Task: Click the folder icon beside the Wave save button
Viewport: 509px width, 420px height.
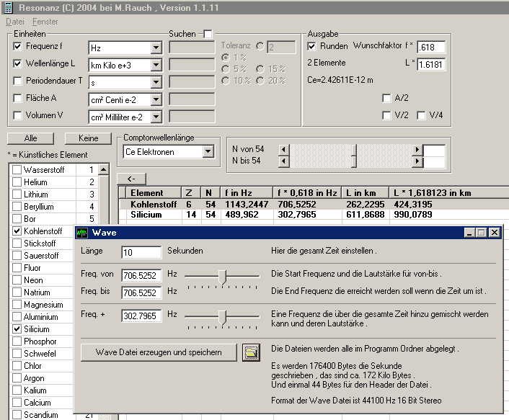Action: tap(251, 352)
